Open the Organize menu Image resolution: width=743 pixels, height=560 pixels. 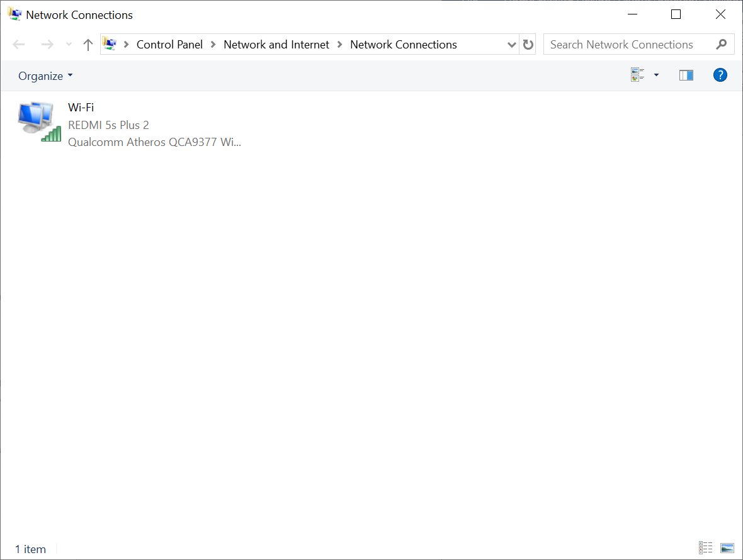tap(45, 76)
